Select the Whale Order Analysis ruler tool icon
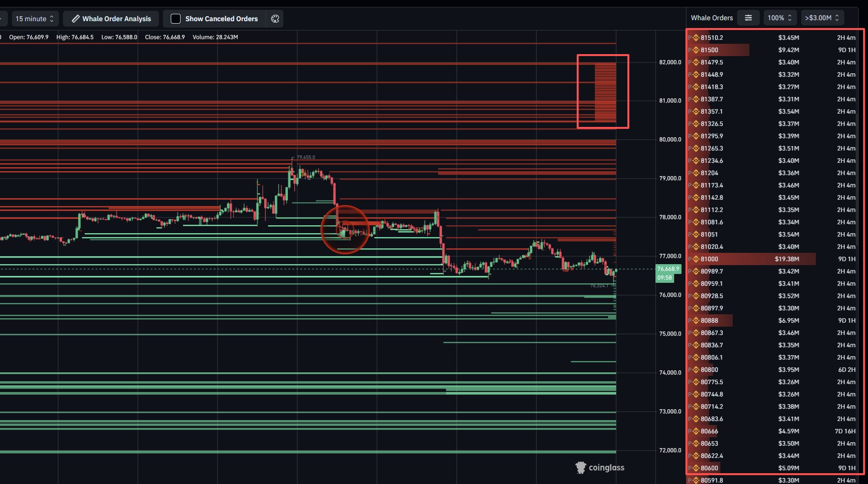This screenshot has height=484, width=868. (x=75, y=19)
